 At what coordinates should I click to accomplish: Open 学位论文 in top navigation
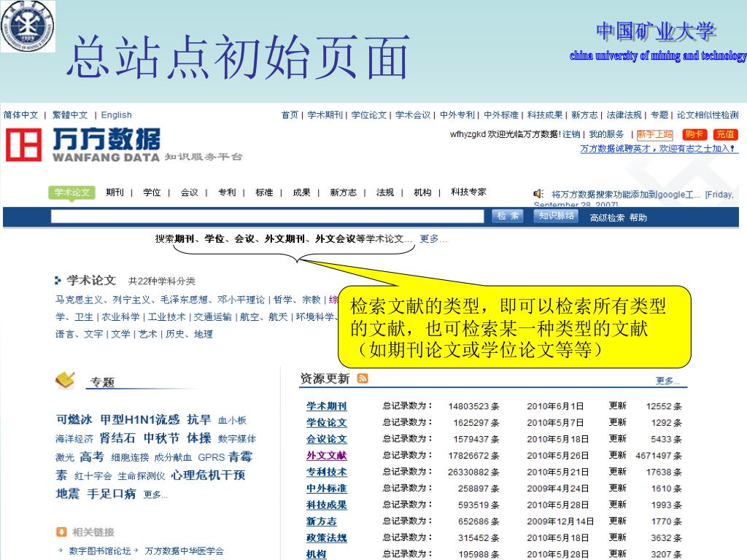pos(369,114)
